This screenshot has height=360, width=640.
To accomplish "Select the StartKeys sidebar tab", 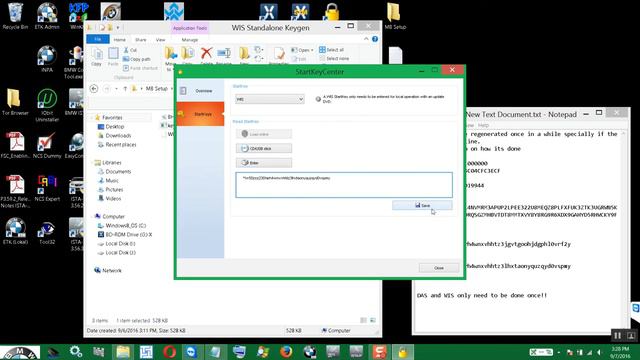I will (200, 114).
